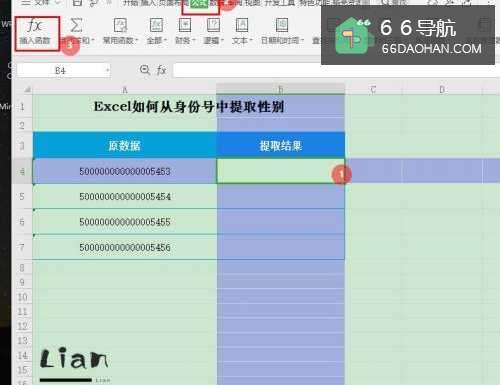Click the fx button next to formula bar

pyautogui.click(x=161, y=70)
